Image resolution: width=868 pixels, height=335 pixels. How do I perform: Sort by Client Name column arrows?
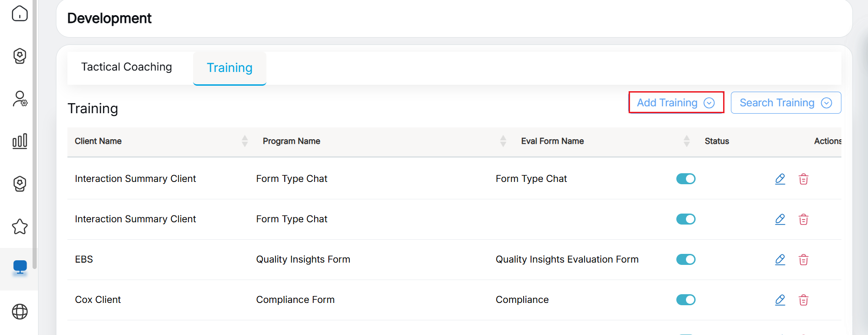(245, 141)
